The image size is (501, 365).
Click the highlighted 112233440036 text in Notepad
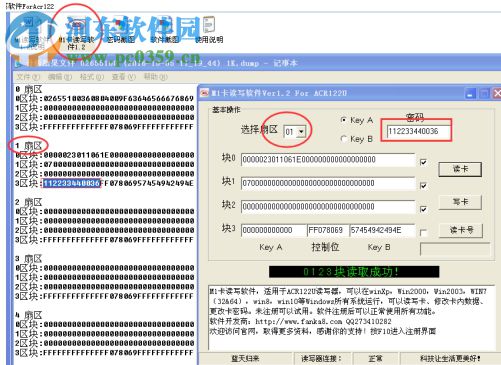71,183
